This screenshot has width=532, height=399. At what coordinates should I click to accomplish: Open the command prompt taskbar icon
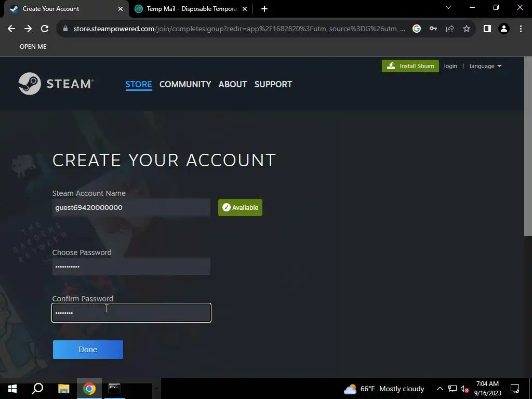pos(114,389)
